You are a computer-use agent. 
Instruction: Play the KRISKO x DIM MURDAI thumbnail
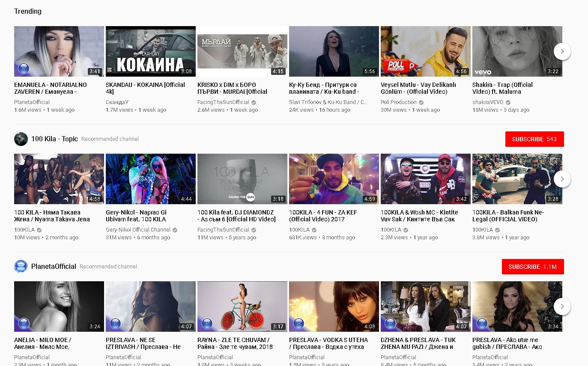click(x=242, y=51)
